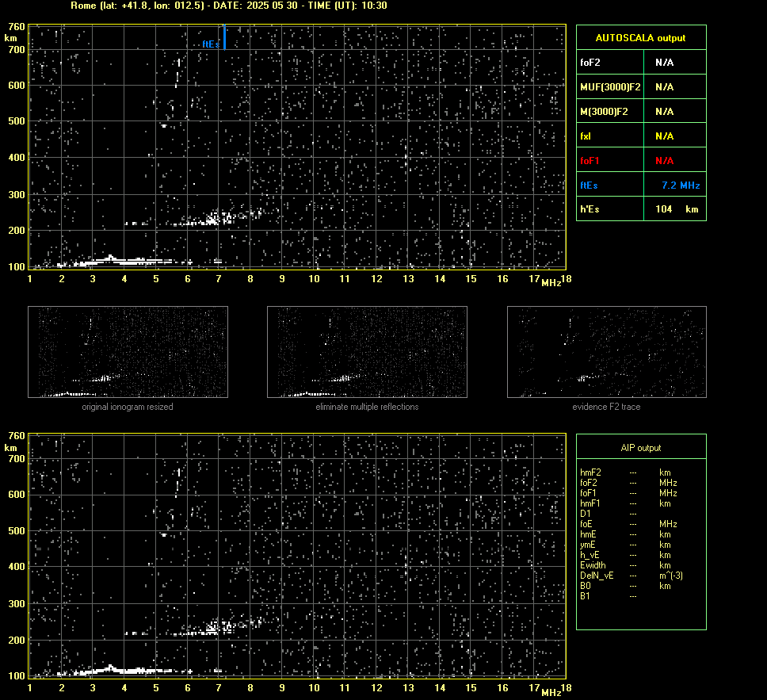Viewport: 767px width, 700px height.
Task: Click the ftEs label on ionogram
Action: point(211,44)
